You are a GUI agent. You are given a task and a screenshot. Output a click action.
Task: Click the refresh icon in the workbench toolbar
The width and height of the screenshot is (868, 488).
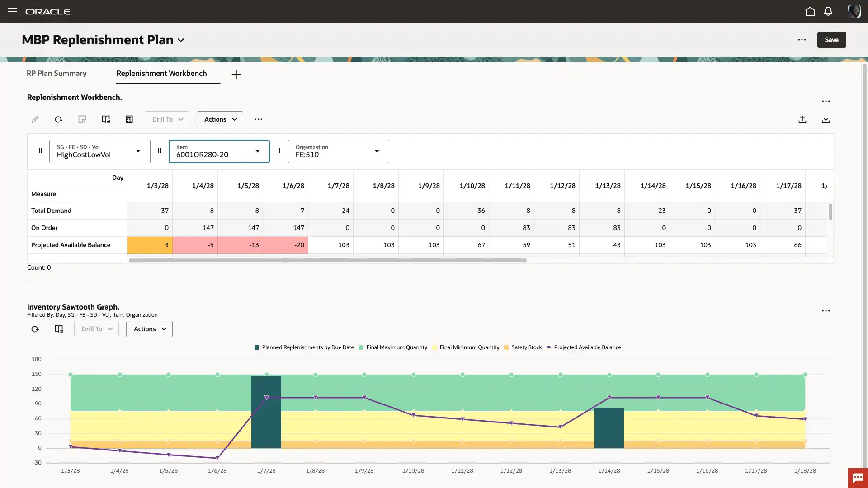point(58,119)
